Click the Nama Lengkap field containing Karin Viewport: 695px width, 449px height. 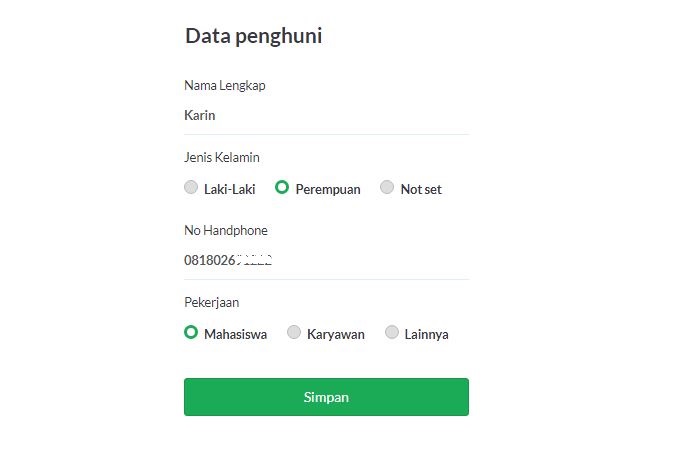point(326,115)
